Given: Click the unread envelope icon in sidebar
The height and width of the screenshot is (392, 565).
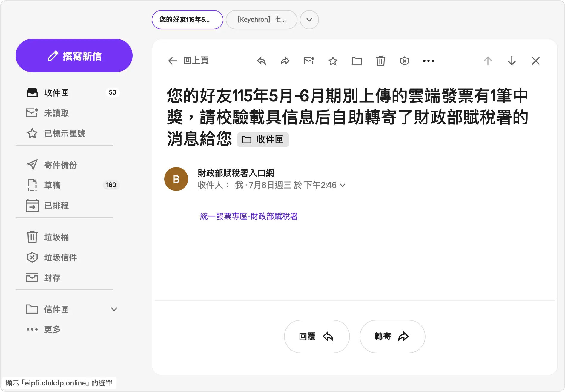Looking at the screenshot, I should tap(32, 113).
